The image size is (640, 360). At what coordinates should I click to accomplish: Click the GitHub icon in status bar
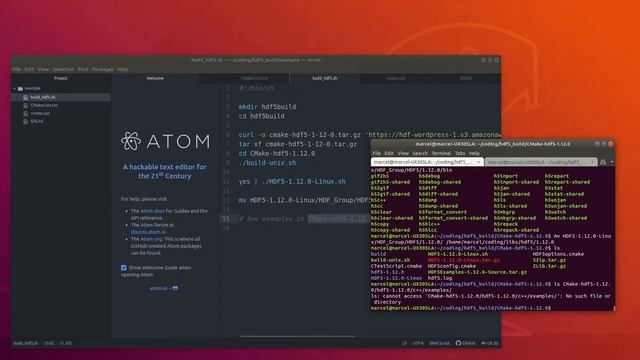click(458, 343)
